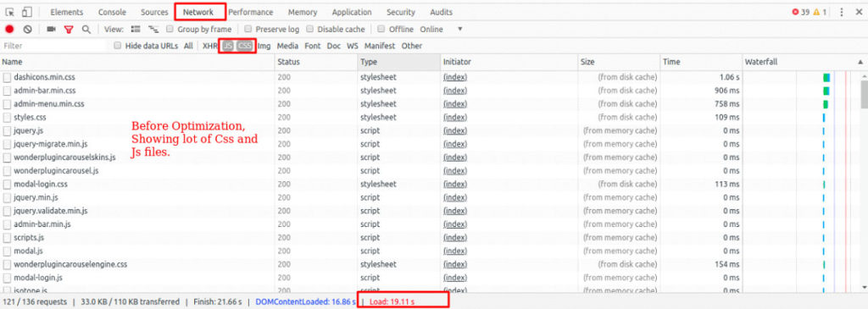Filter requests by Doc
Screen dimensions: 868x309
point(334,46)
